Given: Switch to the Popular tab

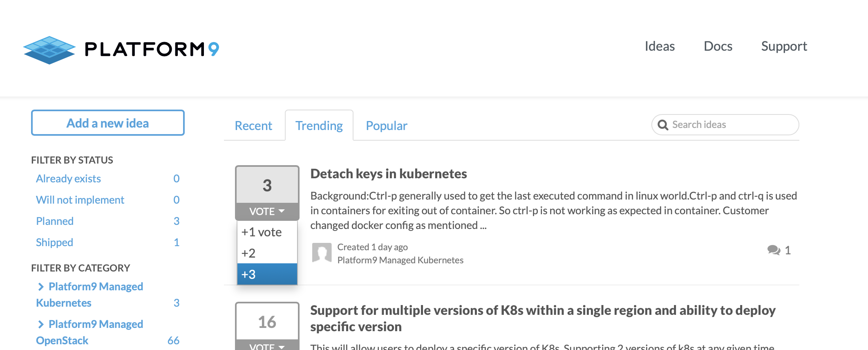Looking at the screenshot, I should tap(386, 126).
